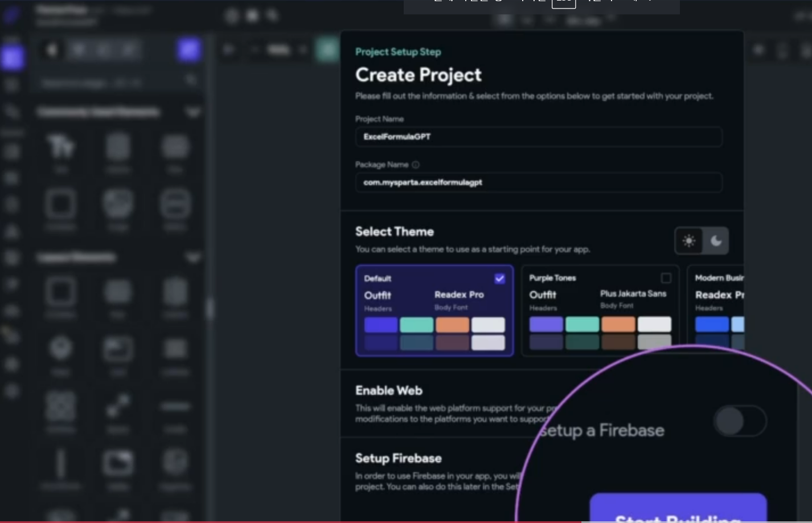Click the Outfit header font in Default theme
Screen dimensions: 812x523
point(378,295)
